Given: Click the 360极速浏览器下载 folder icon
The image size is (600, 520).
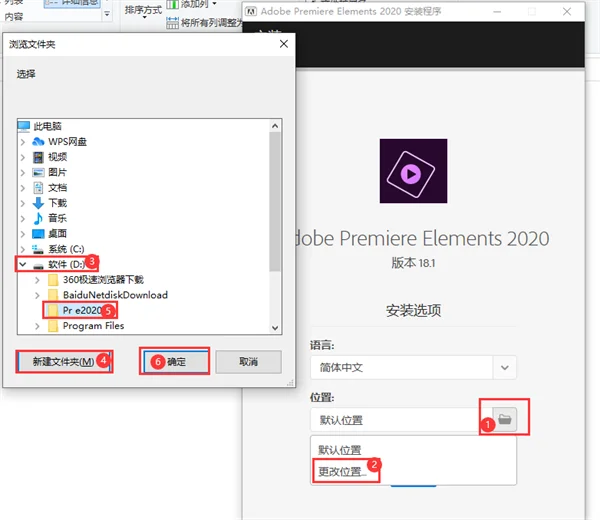Looking at the screenshot, I should (x=53, y=280).
